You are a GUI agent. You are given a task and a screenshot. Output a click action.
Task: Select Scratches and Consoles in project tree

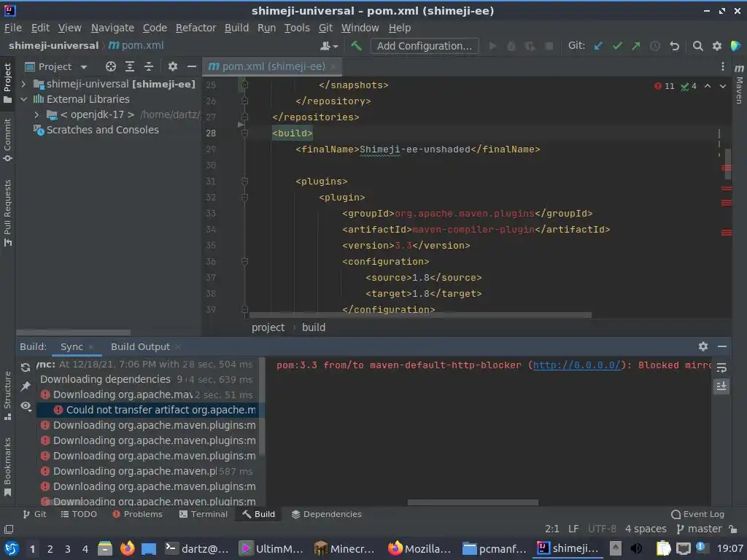click(x=102, y=130)
